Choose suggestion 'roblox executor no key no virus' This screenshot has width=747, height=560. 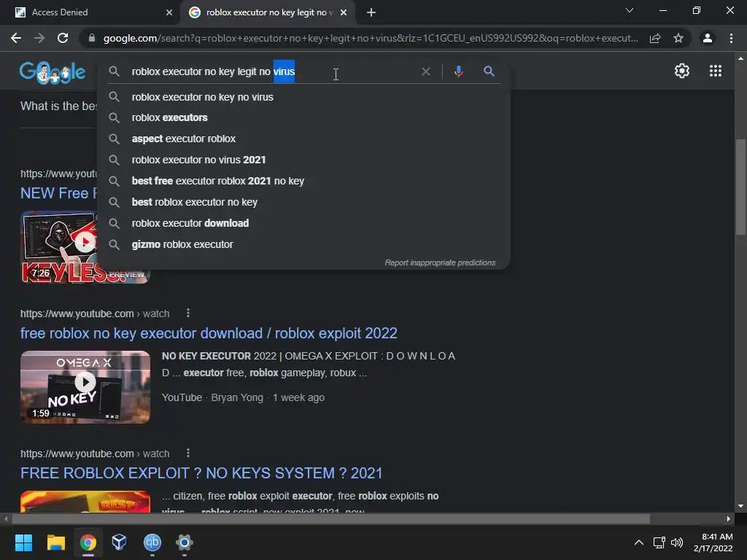(304, 97)
